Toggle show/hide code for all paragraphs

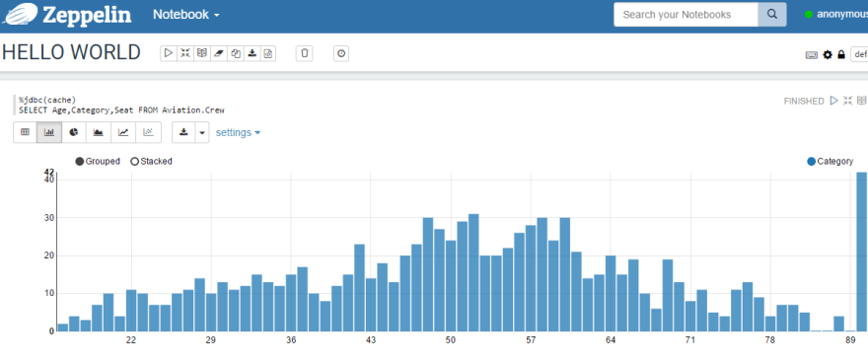pos(185,53)
